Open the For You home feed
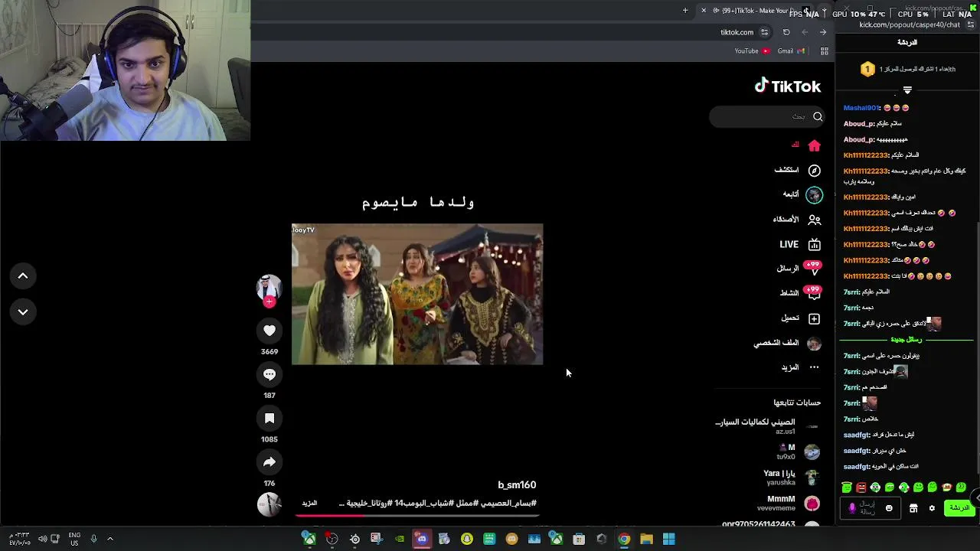The width and height of the screenshot is (980, 551). [806, 145]
